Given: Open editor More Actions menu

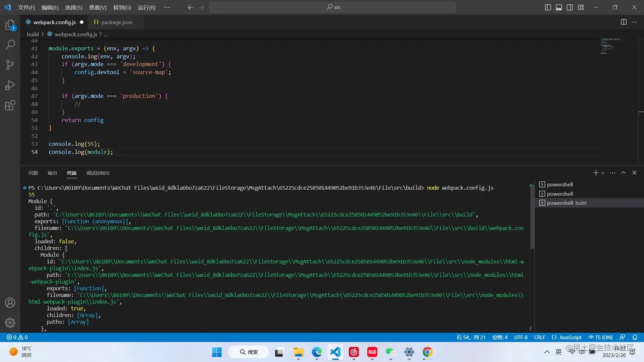Looking at the screenshot, I should pos(635,22).
